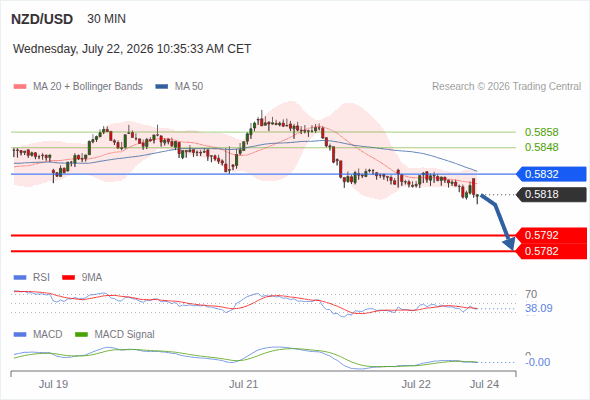The height and width of the screenshot is (400, 590).
Task: Click the blue 0.5832 pivot tag
Action: click(551, 174)
